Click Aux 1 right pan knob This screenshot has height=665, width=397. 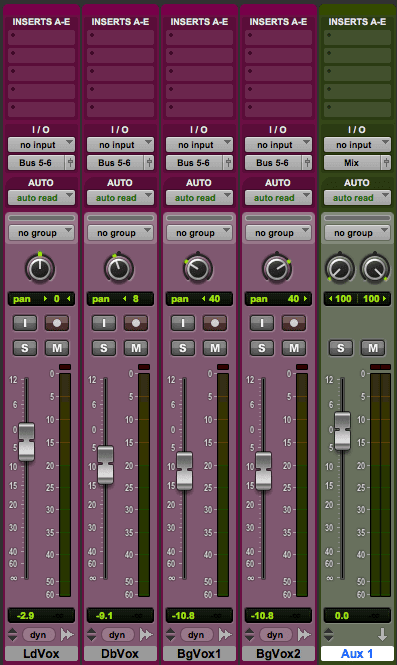pyautogui.click(x=375, y=268)
